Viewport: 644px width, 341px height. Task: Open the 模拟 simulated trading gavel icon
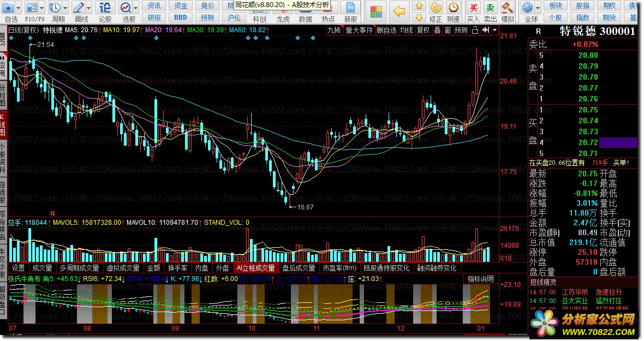pos(508,8)
